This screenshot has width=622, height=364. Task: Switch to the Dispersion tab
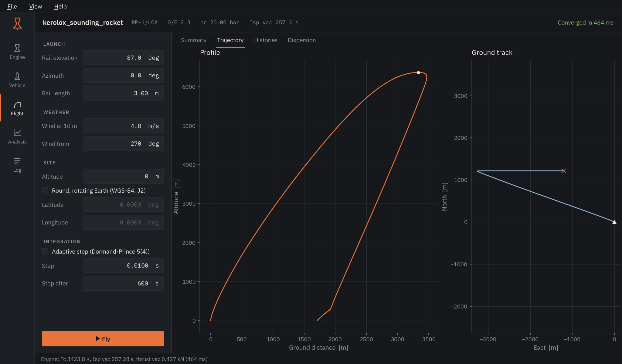coord(302,40)
